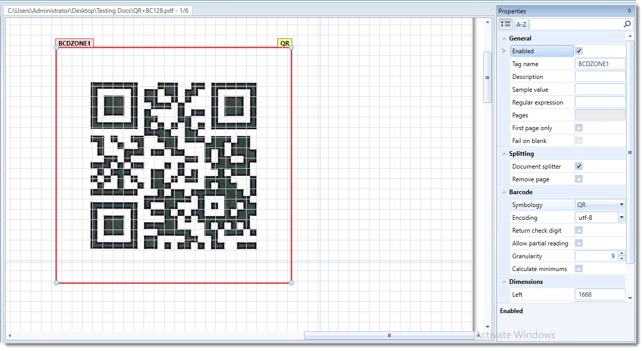Click the search magnifier in Properties

coord(627,24)
